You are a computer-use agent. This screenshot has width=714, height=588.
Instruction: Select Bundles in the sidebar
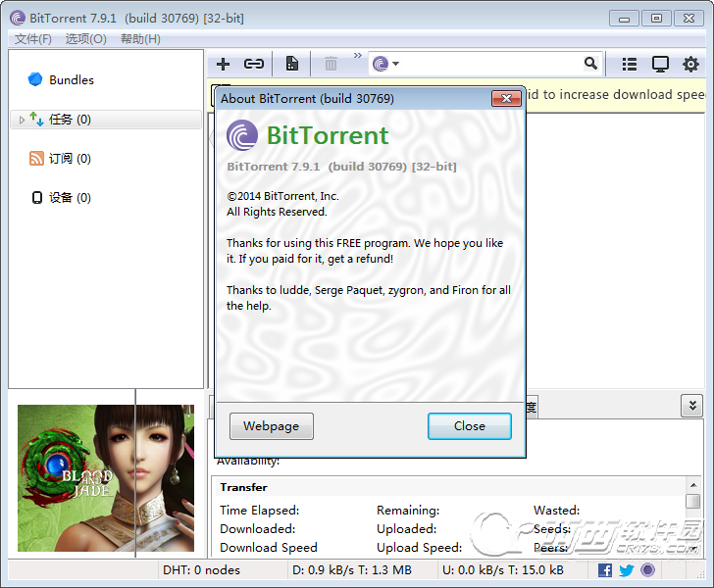click(x=72, y=79)
